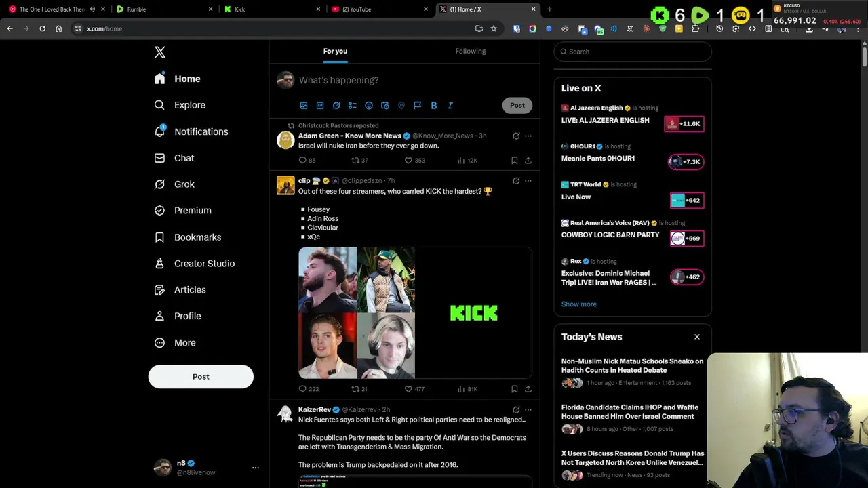Click the large white Post button in the sidebar
868x488 pixels.
(201, 377)
